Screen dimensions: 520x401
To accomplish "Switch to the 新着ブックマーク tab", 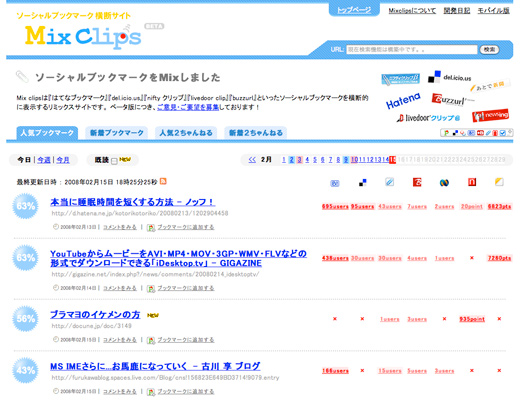I will (x=117, y=133).
